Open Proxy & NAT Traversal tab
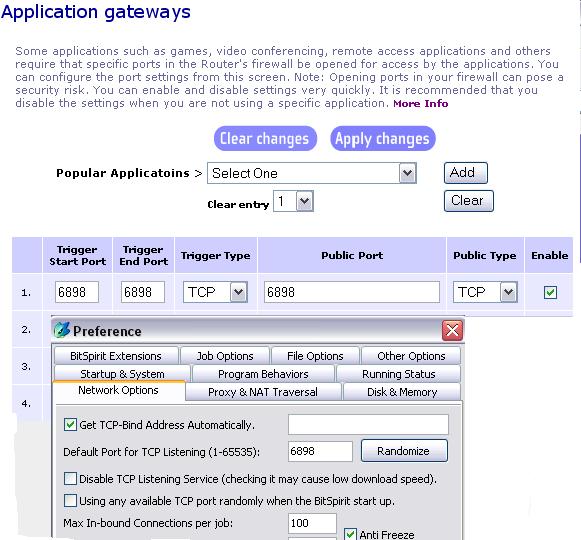This screenshot has width=581, height=540. [263, 392]
